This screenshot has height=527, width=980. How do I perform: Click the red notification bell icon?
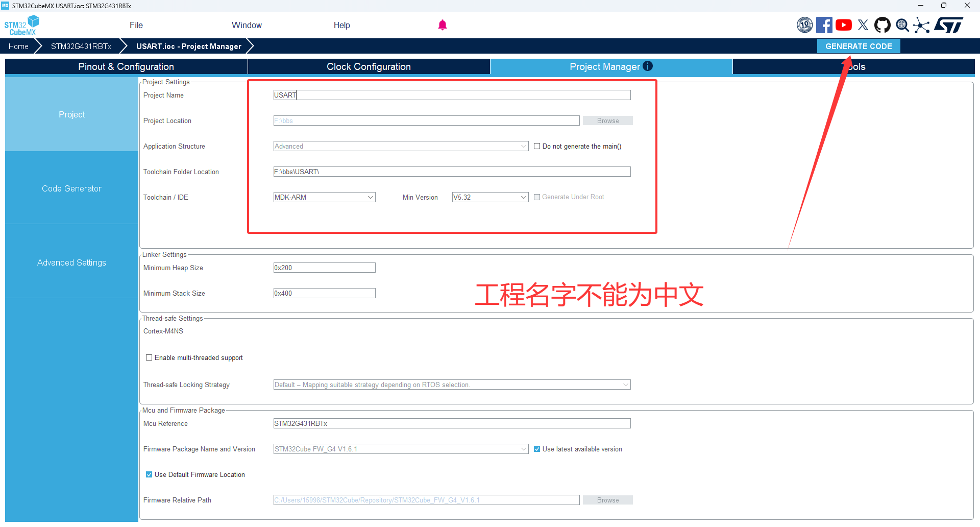[x=443, y=25]
